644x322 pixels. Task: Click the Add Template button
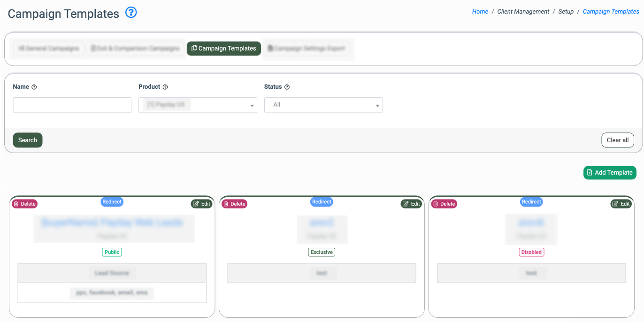[x=610, y=173]
